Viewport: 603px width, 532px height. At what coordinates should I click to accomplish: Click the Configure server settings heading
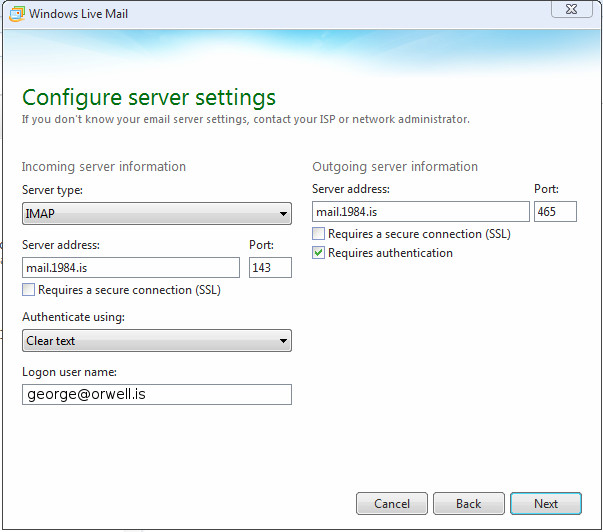point(148,97)
